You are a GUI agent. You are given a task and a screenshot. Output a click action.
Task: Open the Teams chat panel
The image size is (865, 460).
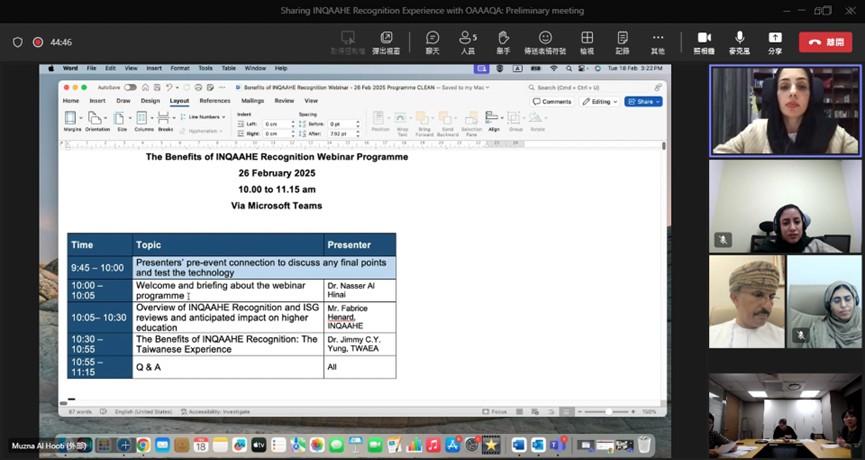coord(432,42)
